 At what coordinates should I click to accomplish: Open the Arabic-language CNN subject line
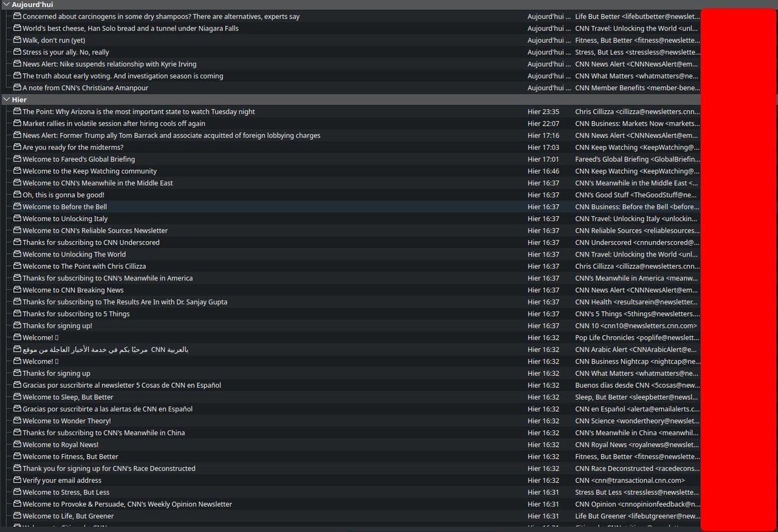coord(105,349)
